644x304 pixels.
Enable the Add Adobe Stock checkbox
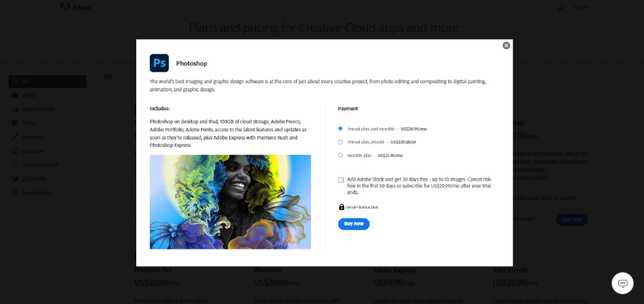(341, 179)
